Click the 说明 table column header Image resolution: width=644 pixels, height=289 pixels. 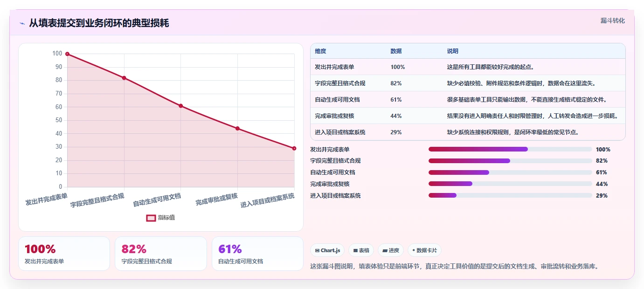pos(452,51)
